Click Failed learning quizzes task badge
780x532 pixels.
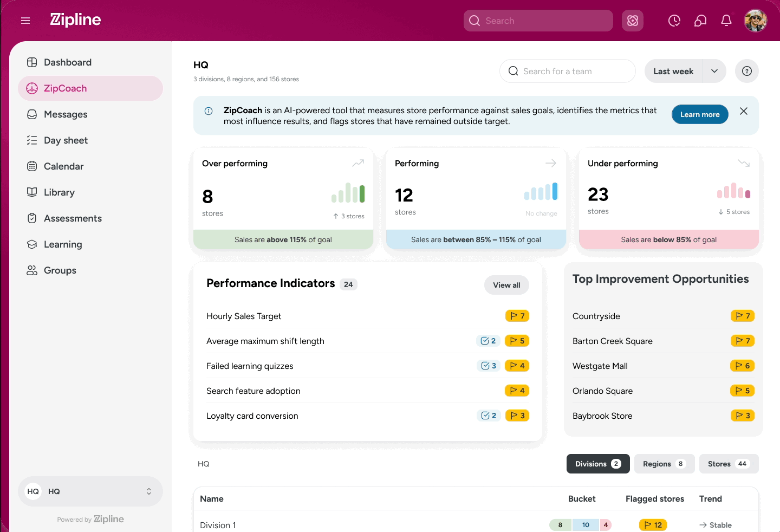pos(488,366)
